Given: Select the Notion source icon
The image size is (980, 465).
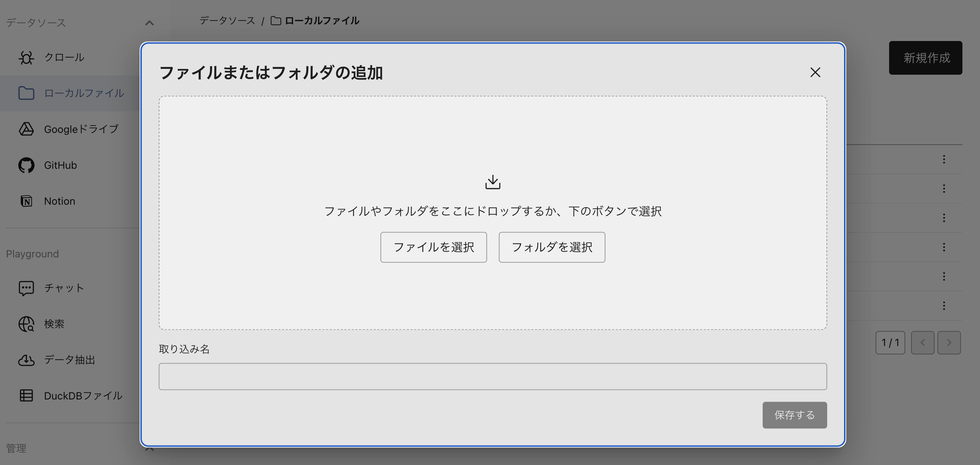Looking at the screenshot, I should click(26, 201).
